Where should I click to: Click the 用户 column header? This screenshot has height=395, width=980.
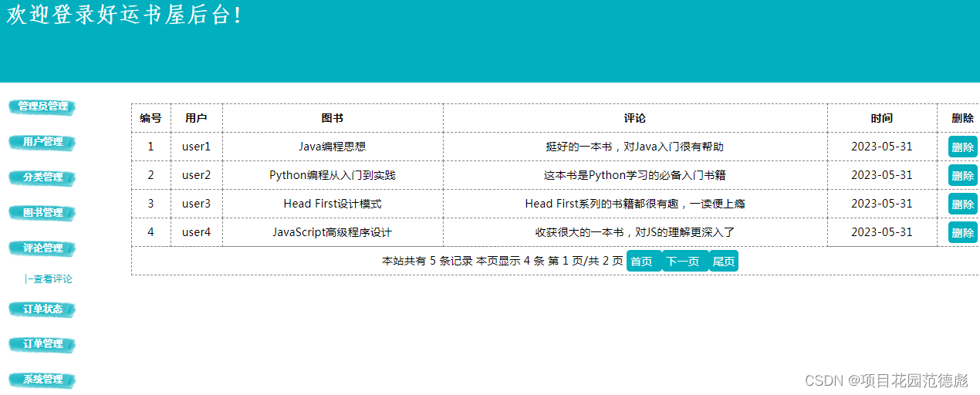(197, 118)
